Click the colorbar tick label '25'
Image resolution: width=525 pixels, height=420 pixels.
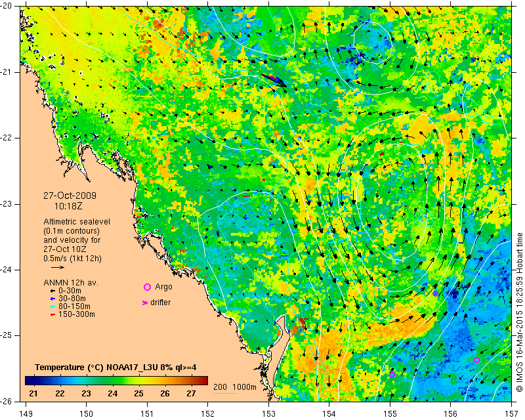pyautogui.click(x=138, y=393)
